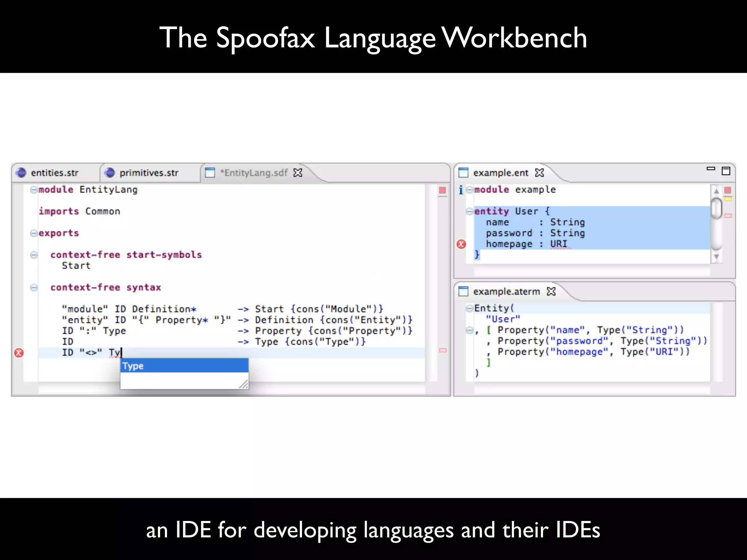Click scroll down arrow in example.ent
Image resolution: width=747 pixels, height=560 pixels.
click(716, 257)
